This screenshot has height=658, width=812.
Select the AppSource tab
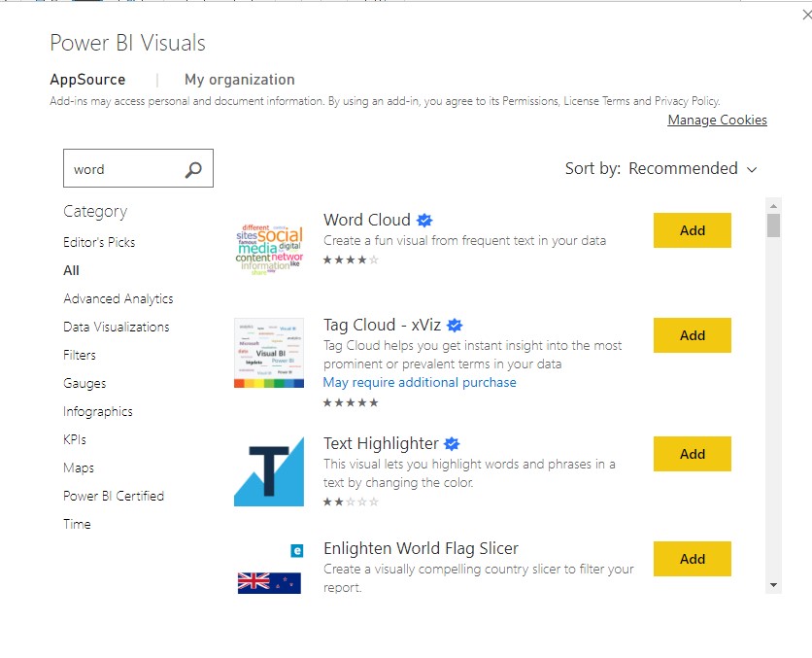coord(87,80)
